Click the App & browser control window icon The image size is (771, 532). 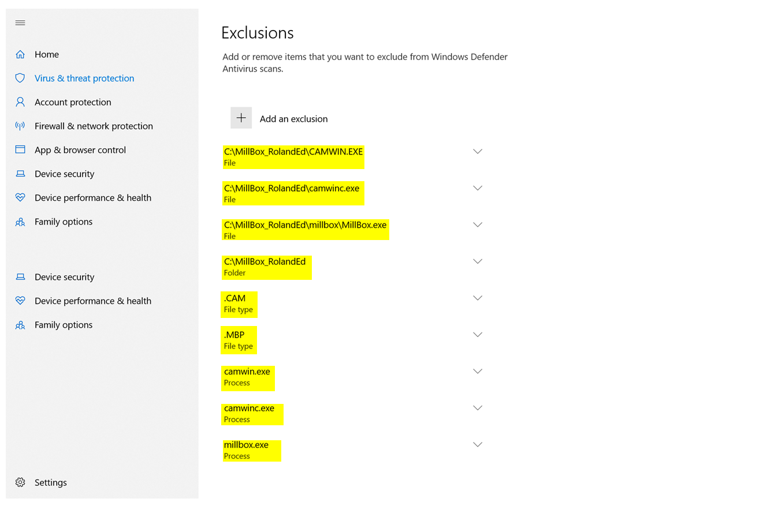click(20, 149)
